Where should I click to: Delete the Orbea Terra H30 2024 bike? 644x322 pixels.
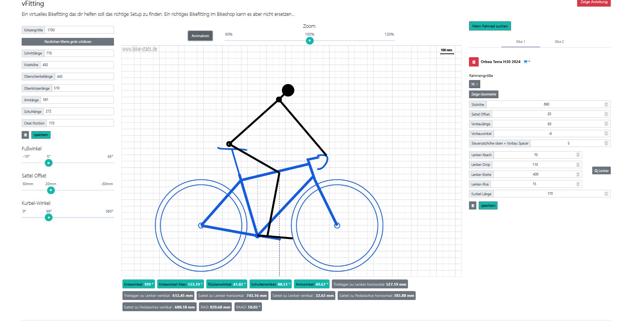(x=474, y=62)
